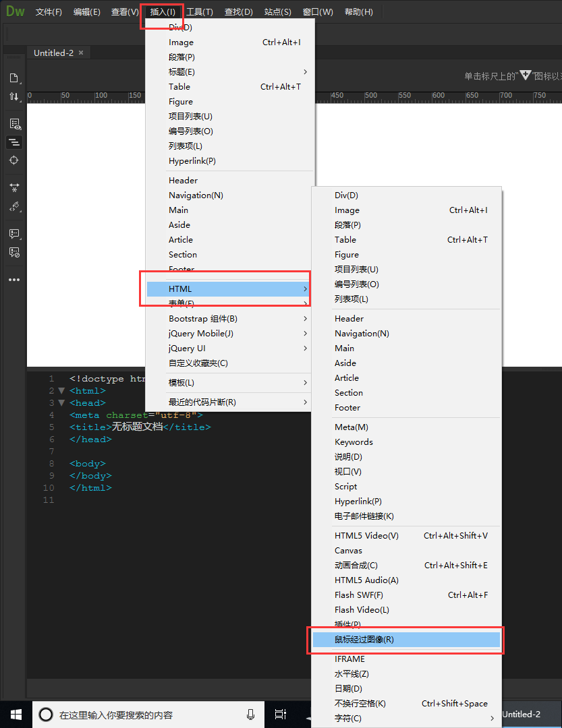Open the 窗口(W) menu
The height and width of the screenshot is (728, 562).
coord(318,11)
